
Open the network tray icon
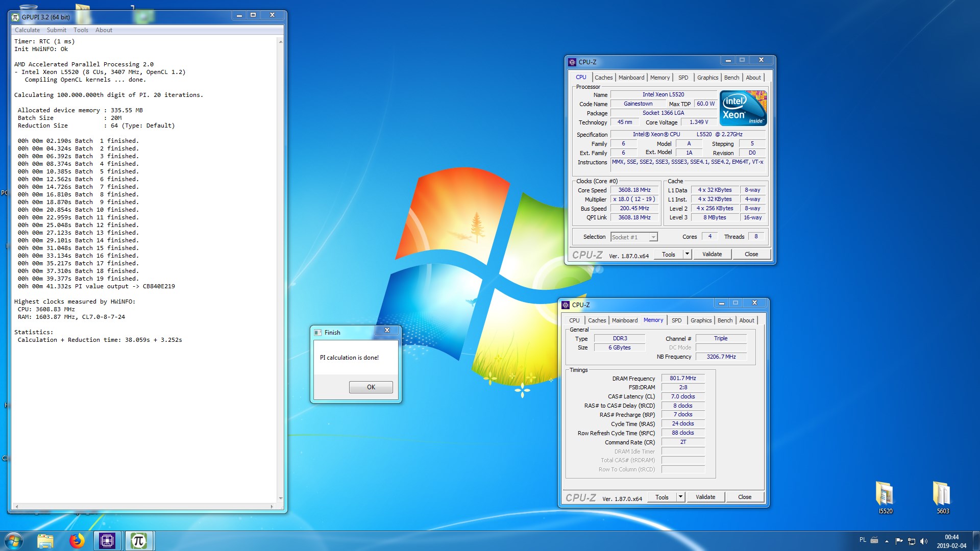pyautogui.click(x=912, y=541)
